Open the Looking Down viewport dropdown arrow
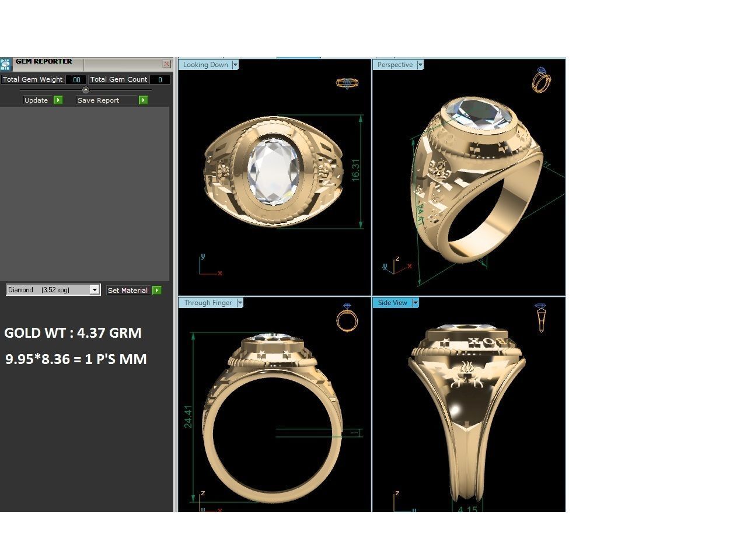This screenshot has width=747, height=560. [235, 65]
